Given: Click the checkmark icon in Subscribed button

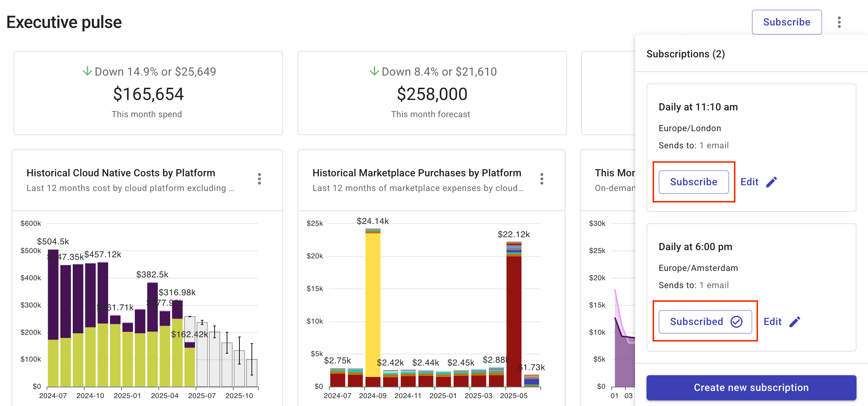Looking at the screenshot, I should pos(736,322).
